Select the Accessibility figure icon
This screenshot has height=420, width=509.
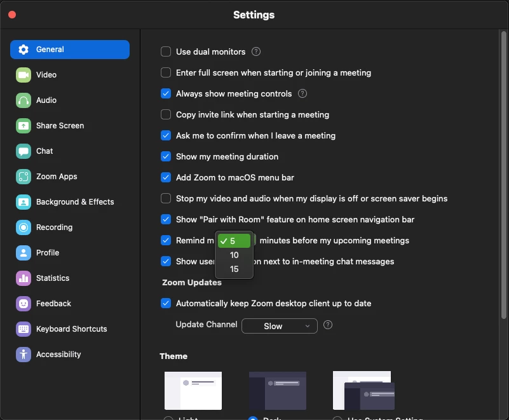[x=24, y=355]
